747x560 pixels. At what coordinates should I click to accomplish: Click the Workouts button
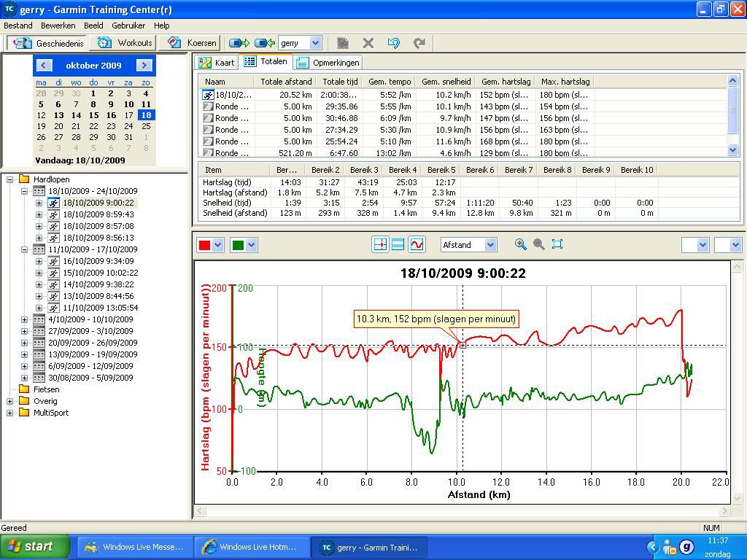coord(124,43)
